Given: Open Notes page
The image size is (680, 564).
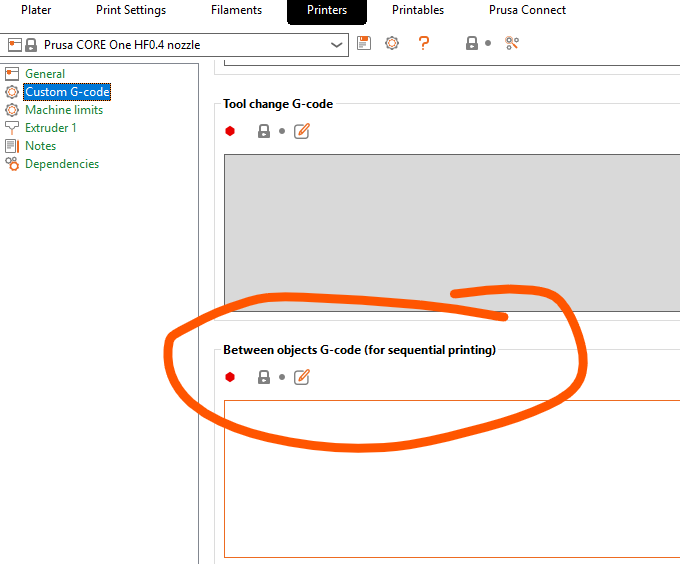Looking at the screenshot, I should click(41, 146).
